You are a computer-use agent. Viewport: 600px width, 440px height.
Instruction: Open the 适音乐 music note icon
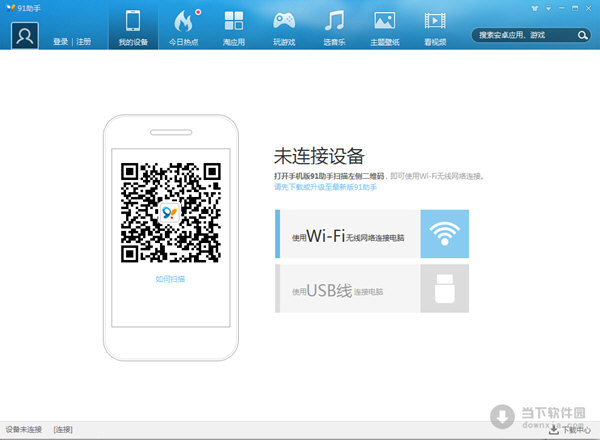(x=334, y=21)
